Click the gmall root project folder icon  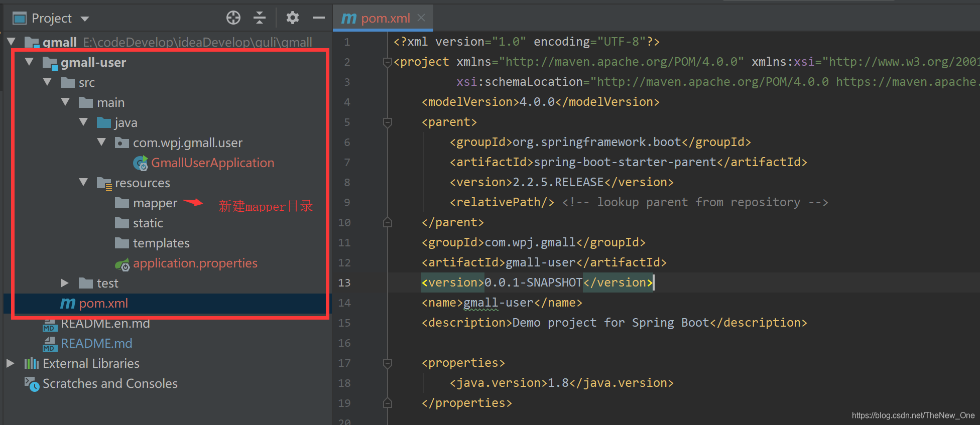(32, 42)
